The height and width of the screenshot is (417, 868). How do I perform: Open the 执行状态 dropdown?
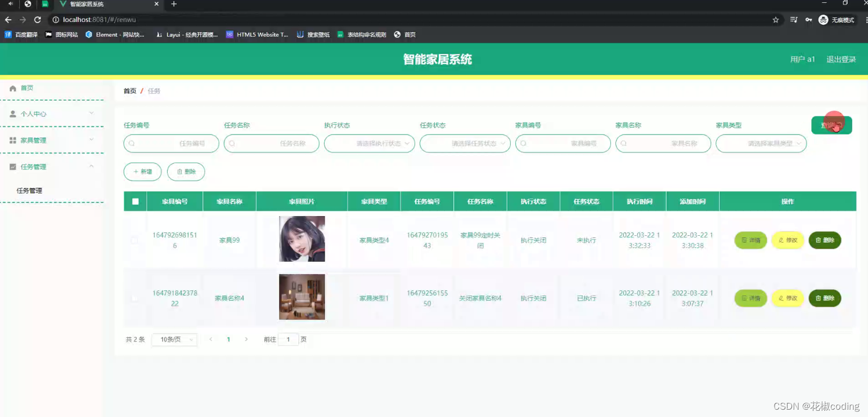tap(370, 144)
